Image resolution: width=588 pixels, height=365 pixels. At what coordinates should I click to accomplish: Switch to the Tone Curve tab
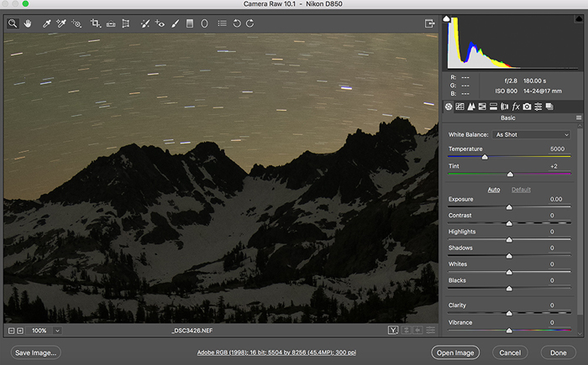coord(459,107)
